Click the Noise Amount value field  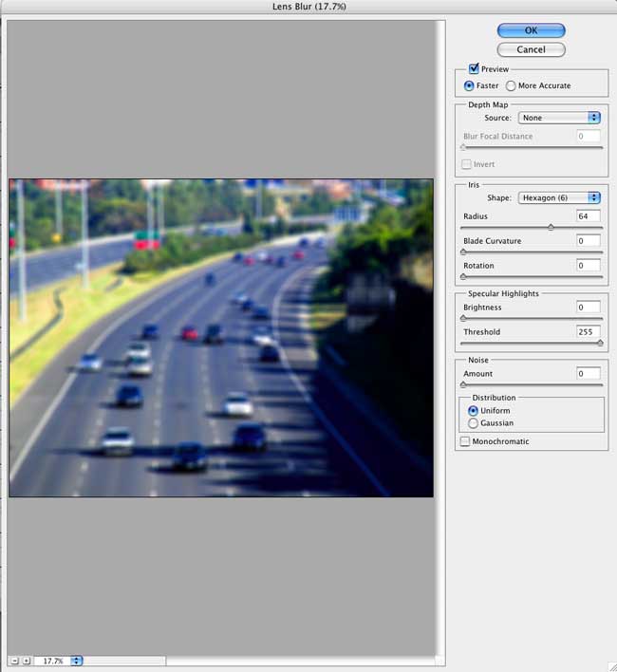pos(588,374)
